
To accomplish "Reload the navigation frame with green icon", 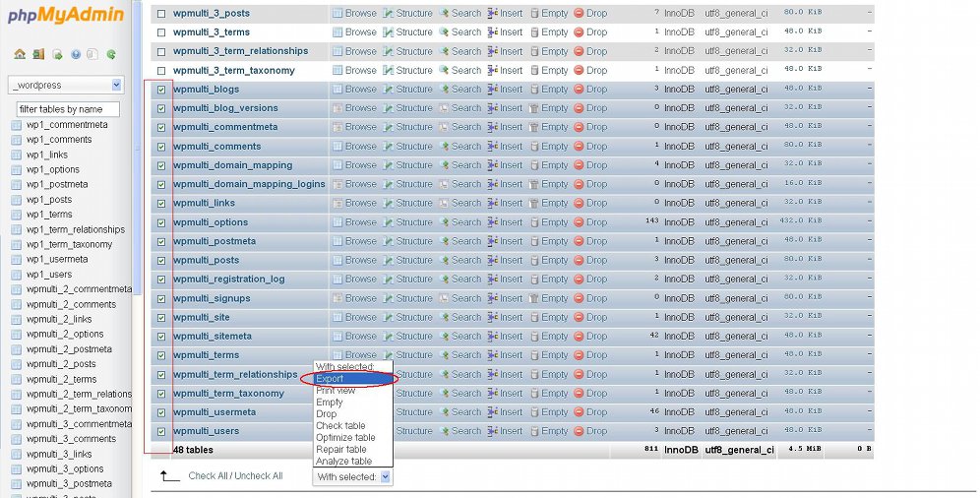I will [x=110, y=54].
